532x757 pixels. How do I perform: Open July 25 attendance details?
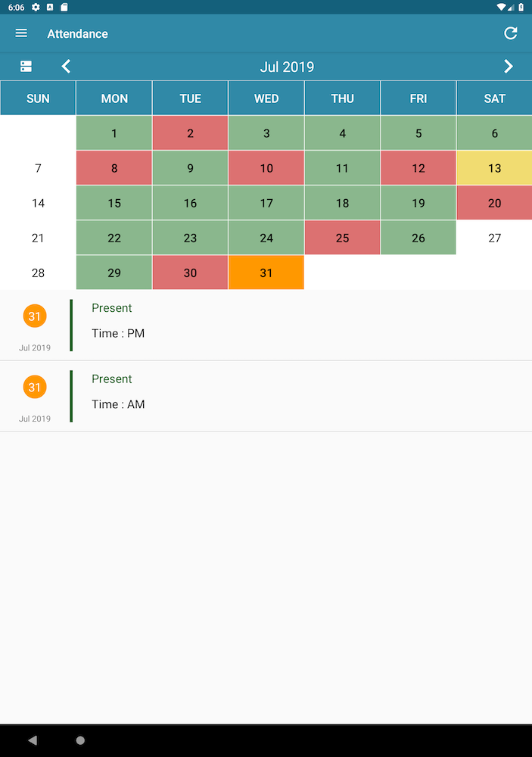342,238
